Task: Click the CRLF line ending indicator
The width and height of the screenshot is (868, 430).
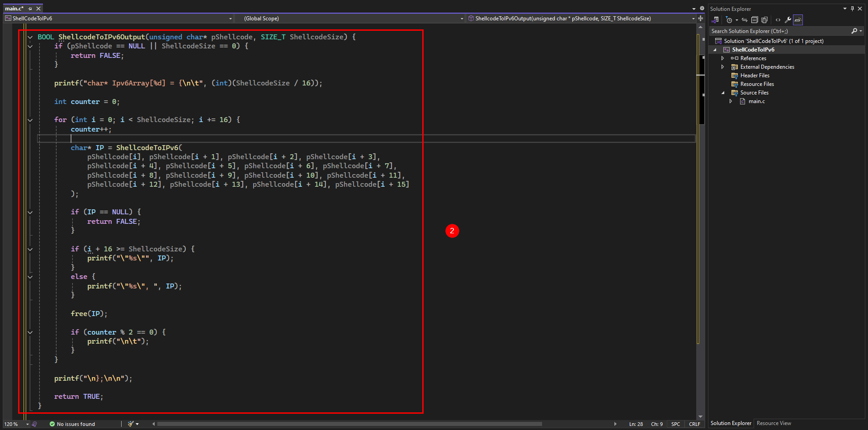Action: tap(694, 424)
